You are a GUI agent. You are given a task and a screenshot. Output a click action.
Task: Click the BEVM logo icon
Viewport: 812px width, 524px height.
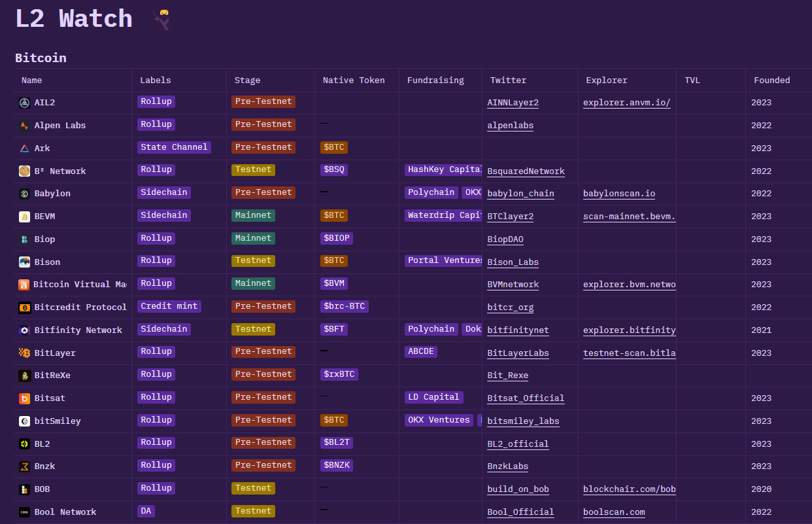[x=24, y=217]
